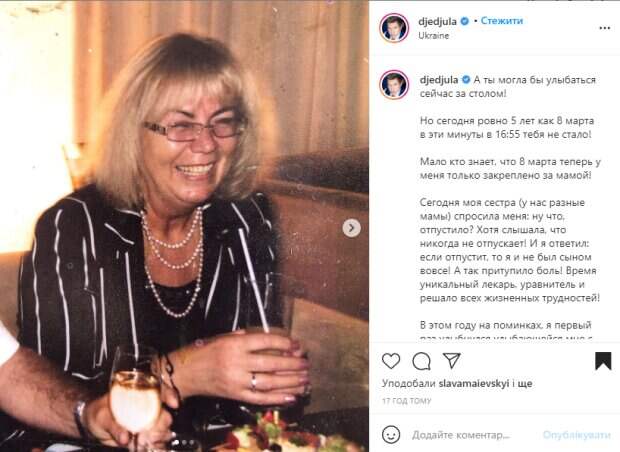Image resolution: width=620 pixels, height=452 pixels.
Task: Like the post with the heart icon
Action: pos(391,361)
